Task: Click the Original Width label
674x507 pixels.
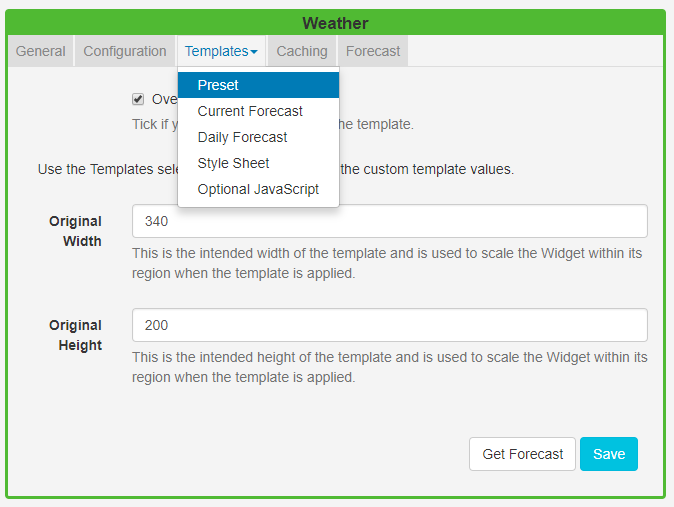Action: pyautogui.click(x=76, y=231)
